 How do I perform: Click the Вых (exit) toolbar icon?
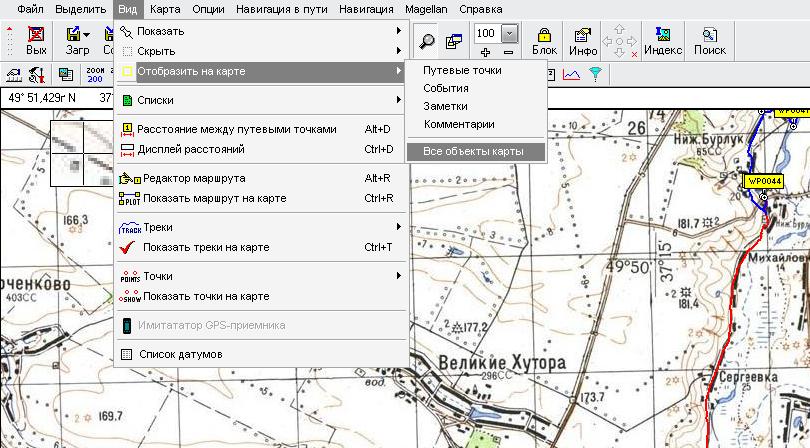(x=36, y=40)
